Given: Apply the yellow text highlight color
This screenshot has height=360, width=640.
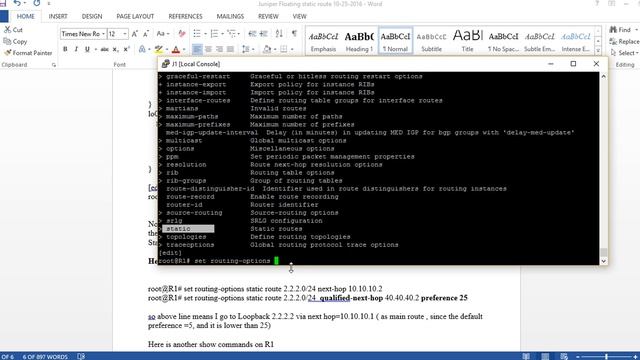Looking at the screenshot, I should 158,49.
